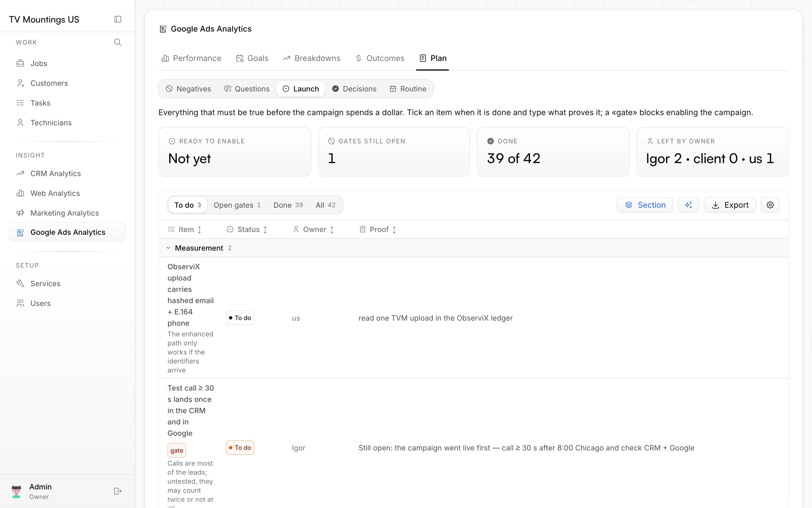Viewport: 812px width, 508px height.
Task: Sort by the Status column
Action: coord(247,229)
